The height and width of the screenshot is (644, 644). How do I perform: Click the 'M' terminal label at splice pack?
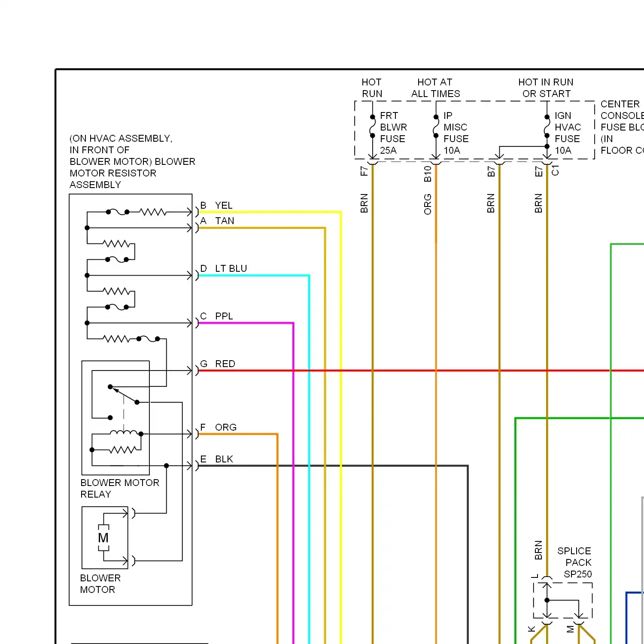(570, 629)
